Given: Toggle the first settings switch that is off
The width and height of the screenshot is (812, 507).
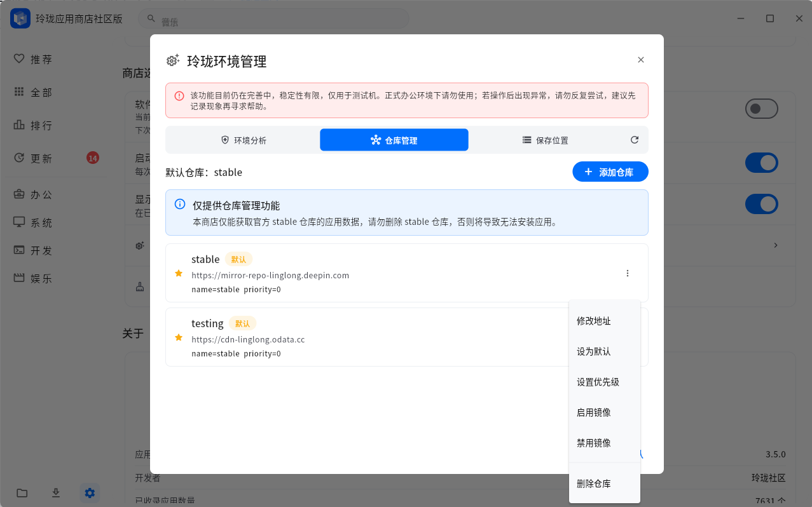Looking at the screenshot, I should pyautogui.click(x=762, y=109).
